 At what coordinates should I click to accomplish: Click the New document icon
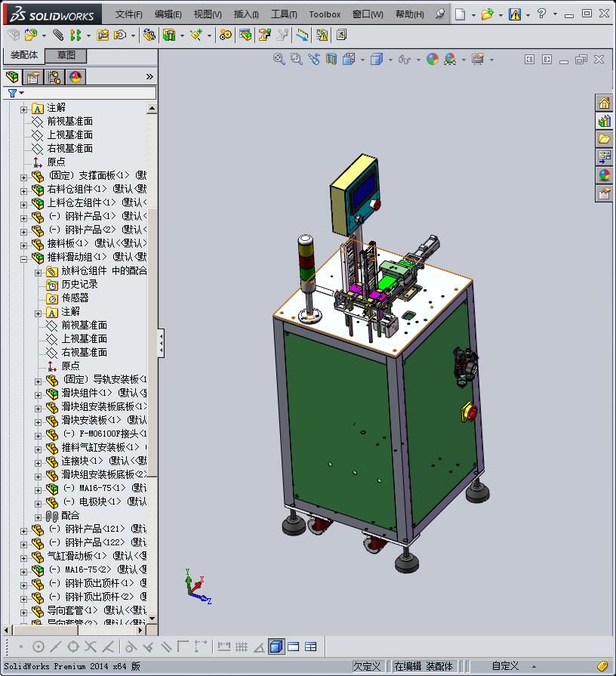tap(460, 14)
